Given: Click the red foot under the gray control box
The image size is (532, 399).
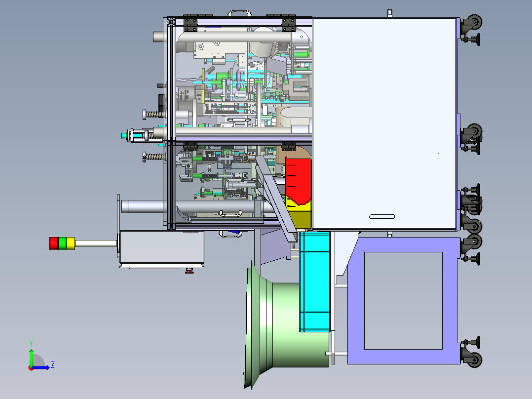Looking at the screenshot, I should pos(190,271).
